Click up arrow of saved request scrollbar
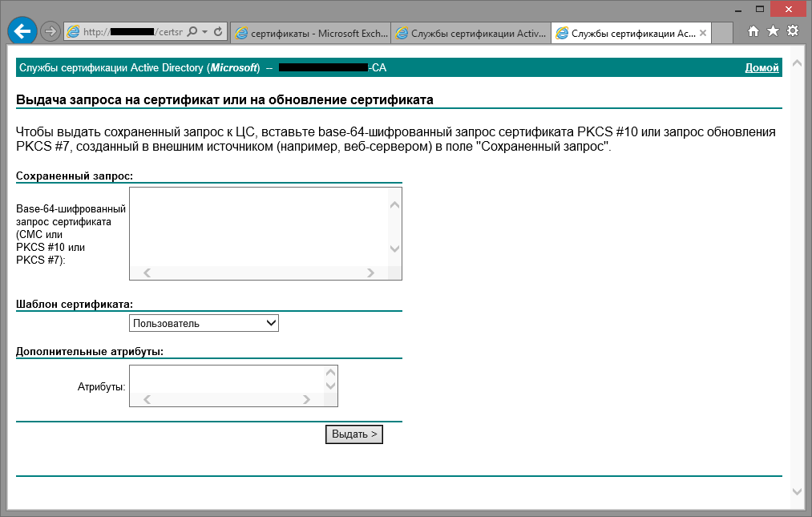Viewport: 812px width, 517px height. (x=394, y=204)
